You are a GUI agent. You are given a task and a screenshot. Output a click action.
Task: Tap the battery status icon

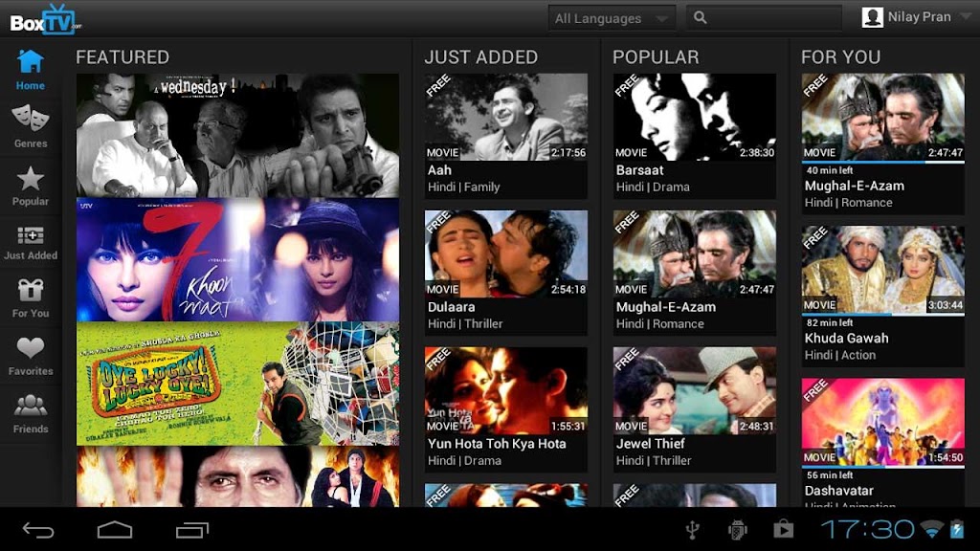pyautogui.click(x=956, y=529)
